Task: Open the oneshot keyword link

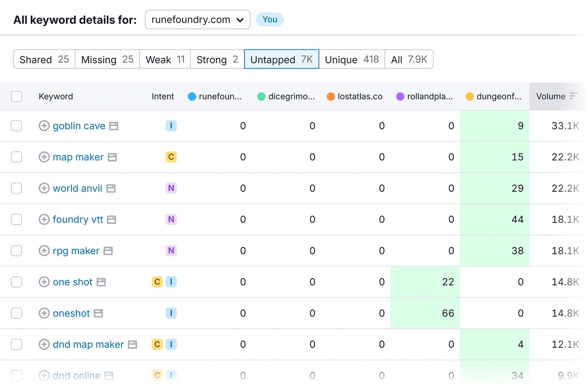Action: pos(72,313)
